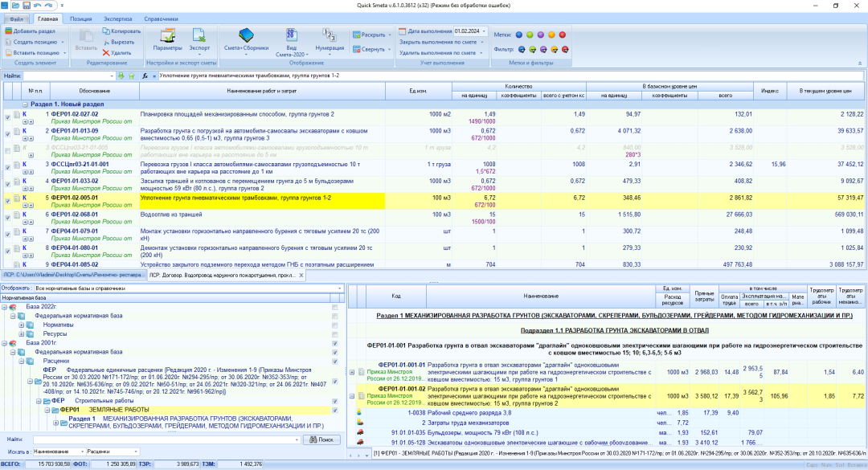This screenshot has width=868, height=470.
Task: Click the red machine icon of resource 91.01.01-035
Action: [360, 432]
